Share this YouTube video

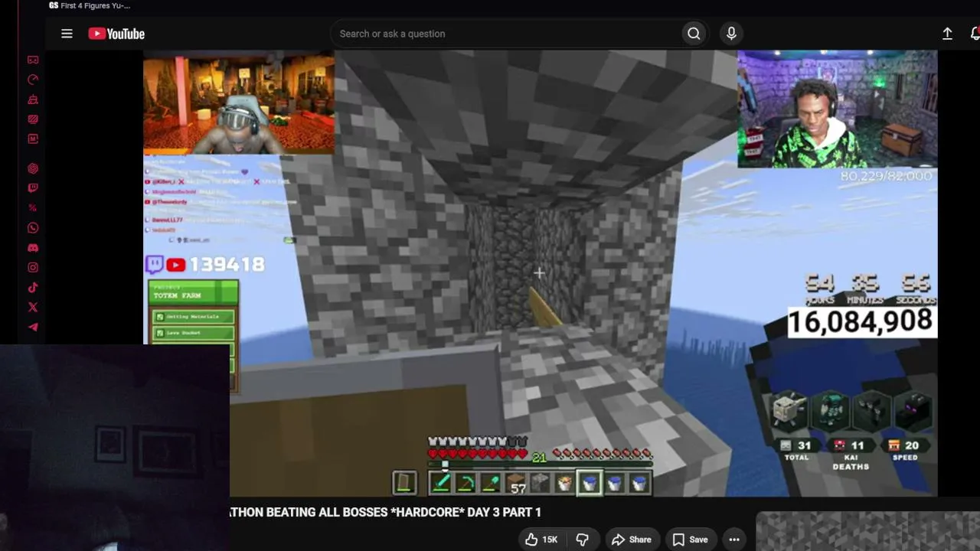(632, 540)
